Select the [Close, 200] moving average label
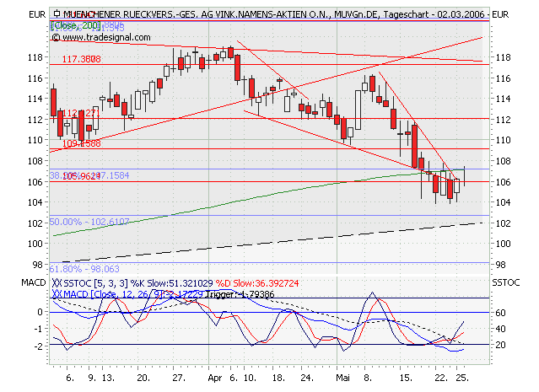 tap(76, 25)
